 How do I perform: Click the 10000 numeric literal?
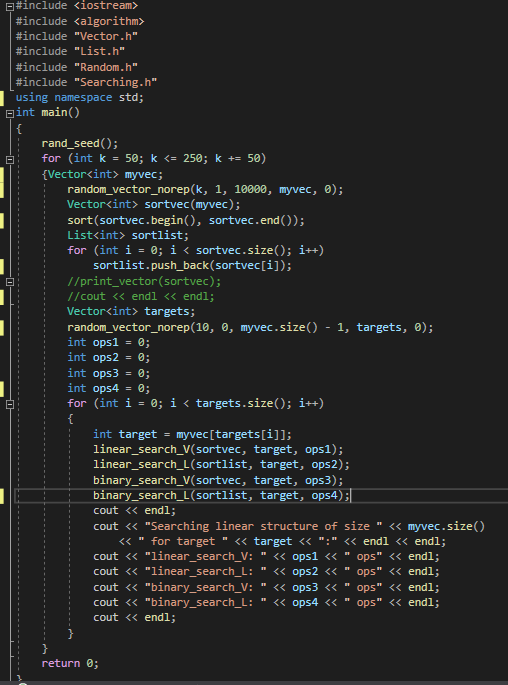click(250, 189)
